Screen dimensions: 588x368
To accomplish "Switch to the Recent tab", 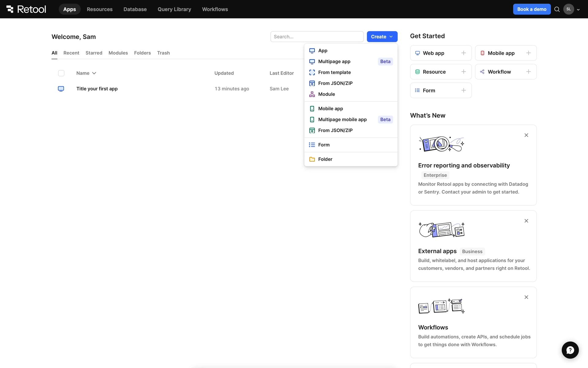I will coord(71,53).
